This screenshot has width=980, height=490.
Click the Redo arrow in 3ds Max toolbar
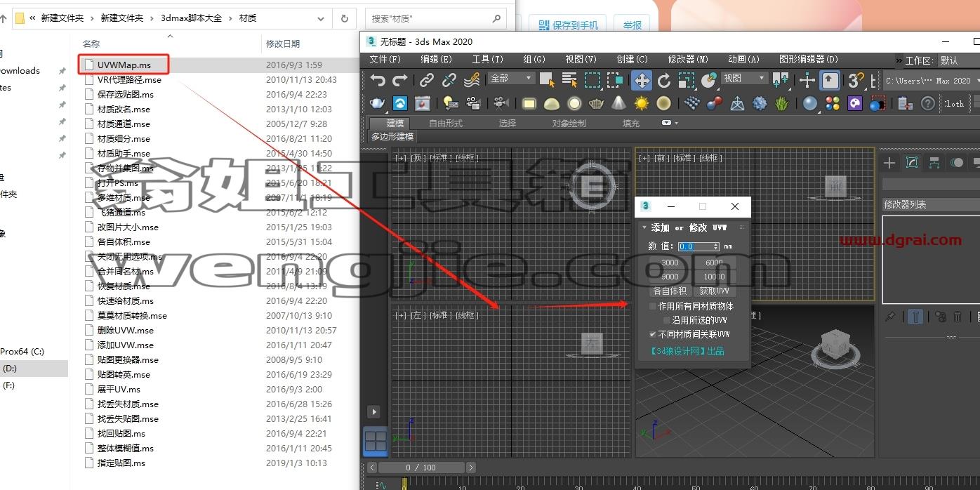[400, 80]
